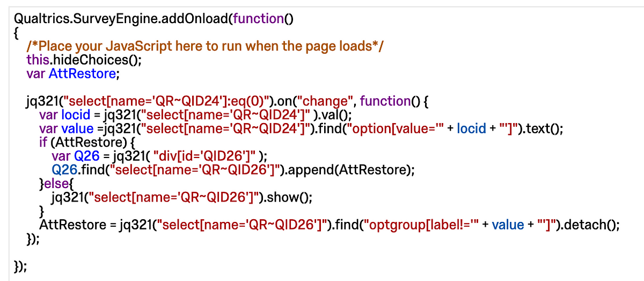This screenshot has width=644, height=281.
Task: Click the line containing '.append(AttRestore);'
Action: click(x=234, y=170)
